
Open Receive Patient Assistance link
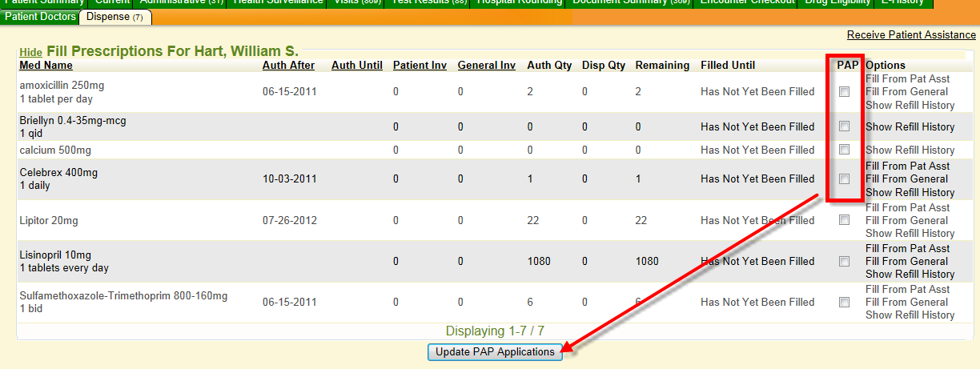click(911, 34)
